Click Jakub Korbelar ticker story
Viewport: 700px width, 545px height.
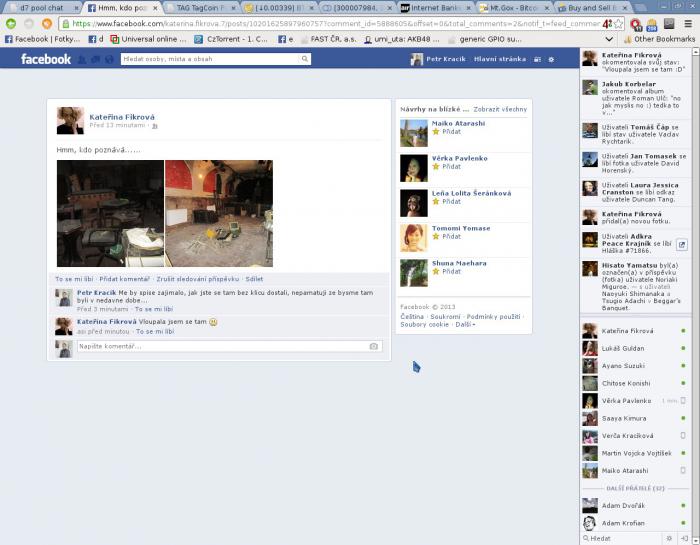[x=635, y=98]
